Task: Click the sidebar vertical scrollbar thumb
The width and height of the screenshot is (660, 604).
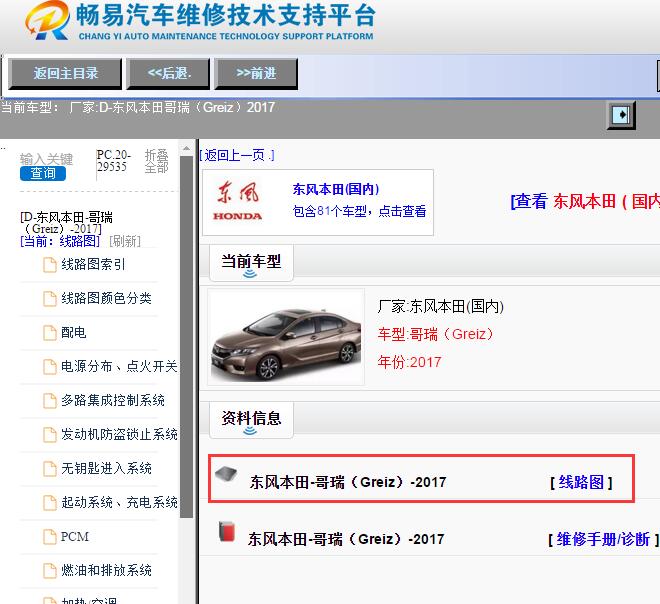Action: pos(186,337)
